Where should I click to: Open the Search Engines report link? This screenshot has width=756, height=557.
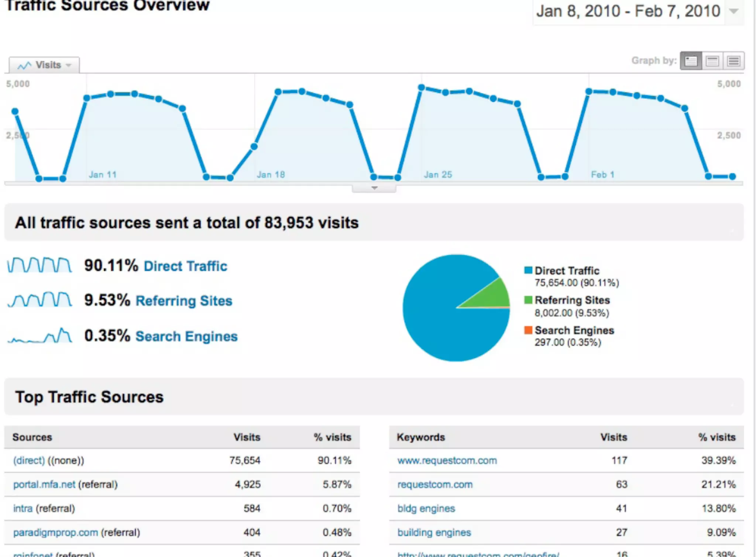point(186,336)
